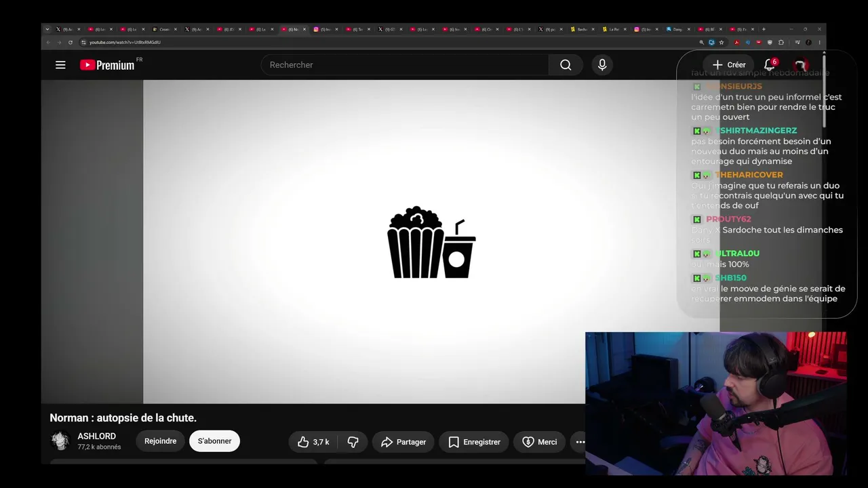Open the Créer upload menu
This screenshot has height=488, width=868.
point(729,65)
